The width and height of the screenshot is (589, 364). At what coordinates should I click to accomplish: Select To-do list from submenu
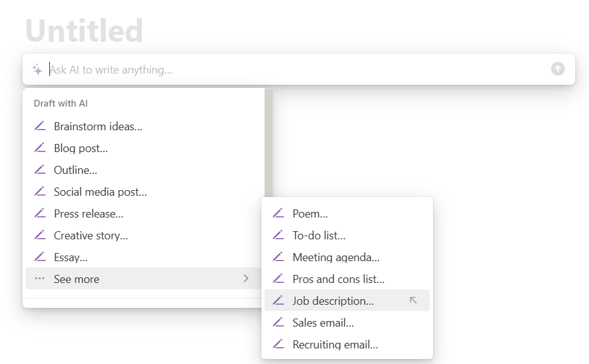tap(319, 236)
